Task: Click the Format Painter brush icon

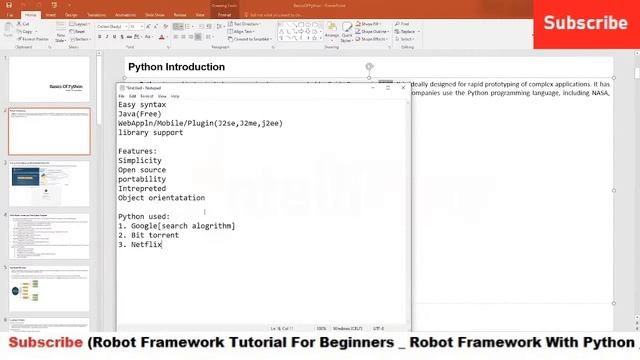Action: pos(19,39)
